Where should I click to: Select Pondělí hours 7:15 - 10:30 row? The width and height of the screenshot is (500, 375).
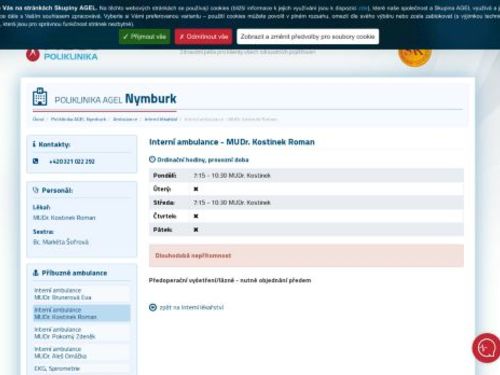[306, 175]
